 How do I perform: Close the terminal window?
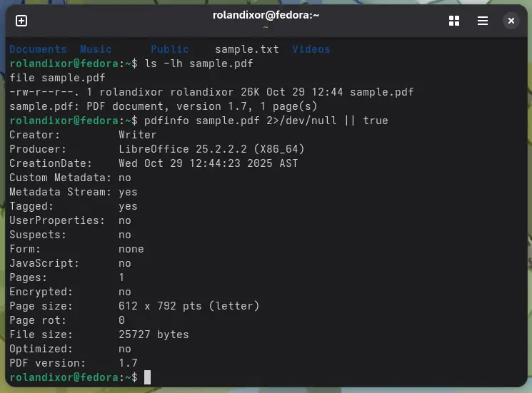pyautogui.click(x=511, y=21)
